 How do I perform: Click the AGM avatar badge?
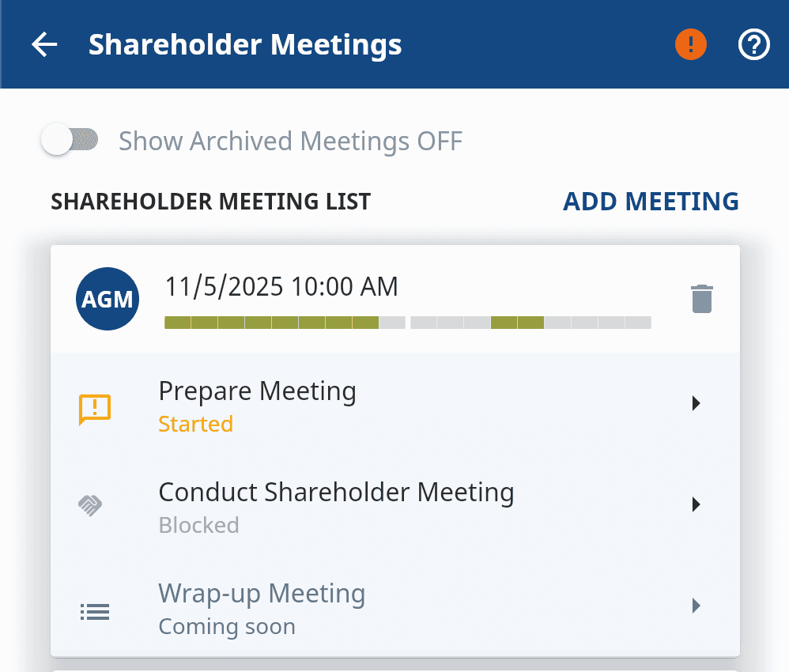click(x=107, y=299)
